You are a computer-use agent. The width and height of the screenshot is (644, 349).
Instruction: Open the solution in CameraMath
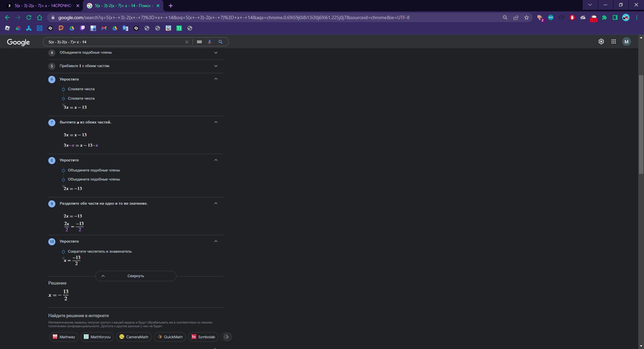pos(134,337)
